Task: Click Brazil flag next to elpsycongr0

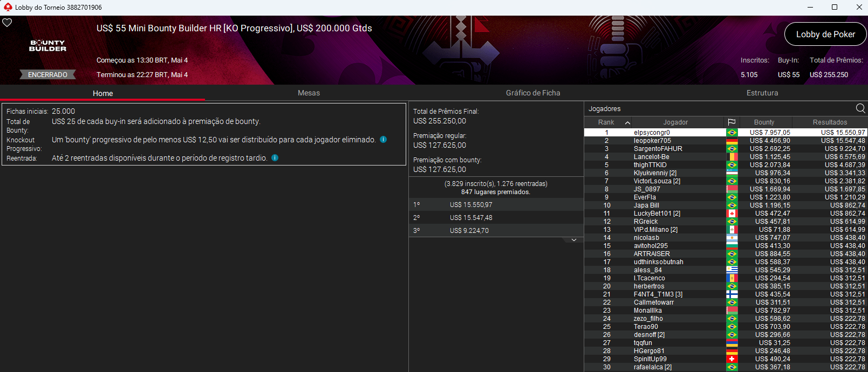Action: click(732, 133)
